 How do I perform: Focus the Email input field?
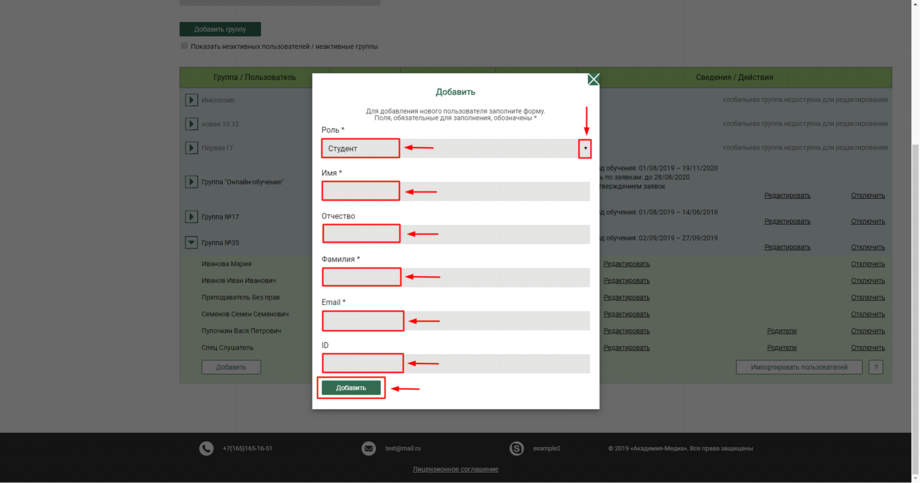click(x=455, y=320)
